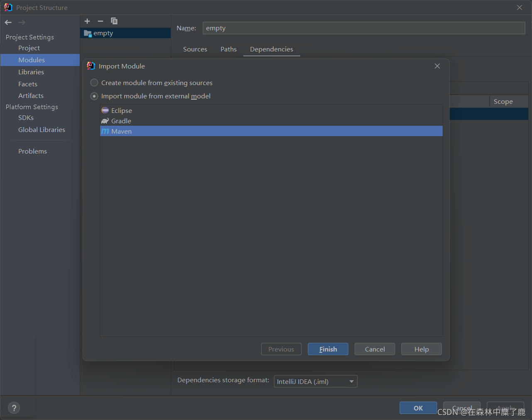Click the Remove module minus icon

[101, 21]
